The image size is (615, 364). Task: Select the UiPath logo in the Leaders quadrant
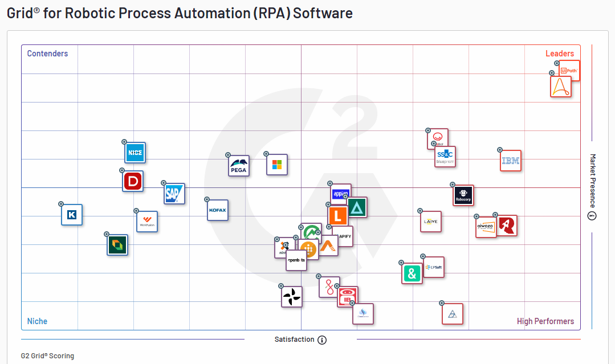click(x=569, y=71)
